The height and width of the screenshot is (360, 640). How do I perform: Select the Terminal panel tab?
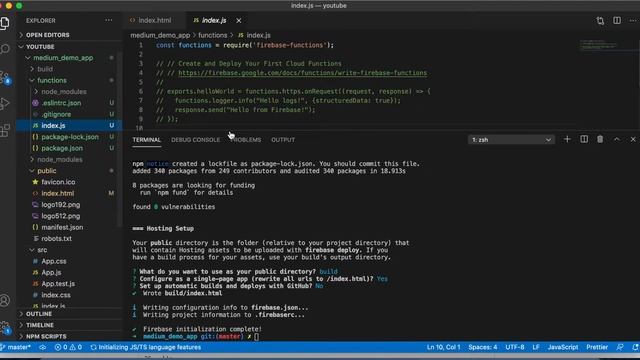click(x=147, y=140)
